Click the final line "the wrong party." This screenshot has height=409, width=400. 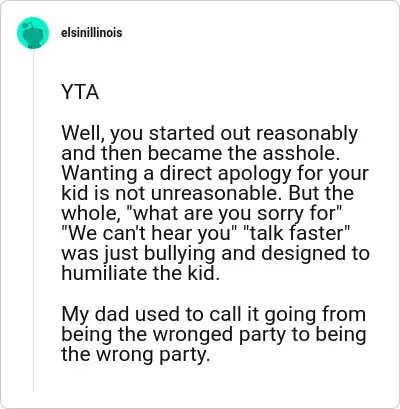pyautogui.click(x=136, y=355)
